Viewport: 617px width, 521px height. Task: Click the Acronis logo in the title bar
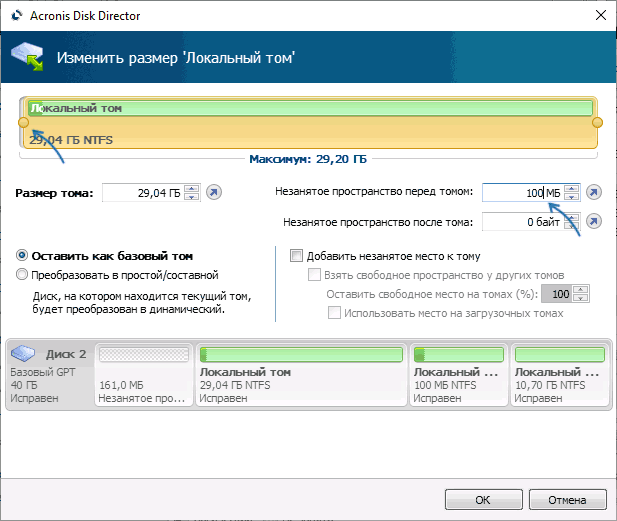point(17,16)
